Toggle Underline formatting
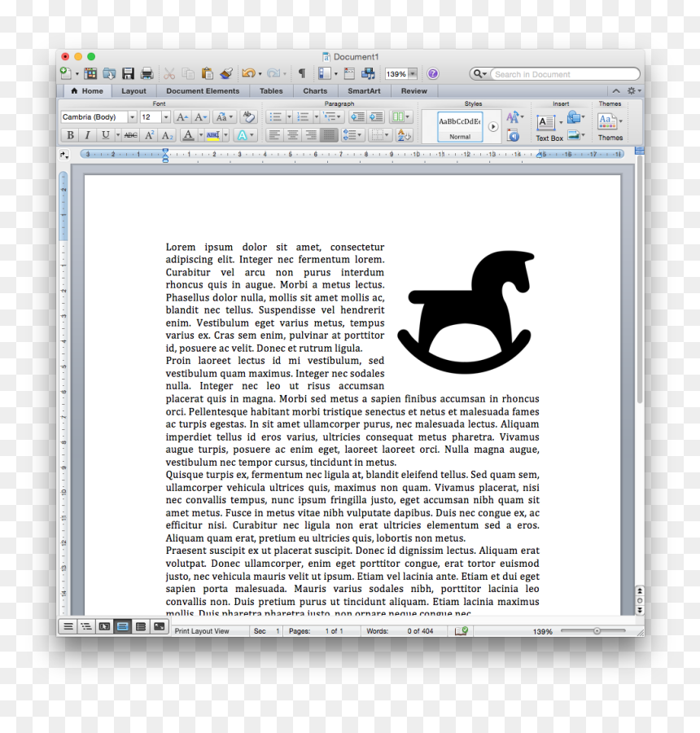This screenshot has width=700, height=733. pos(106,135)
